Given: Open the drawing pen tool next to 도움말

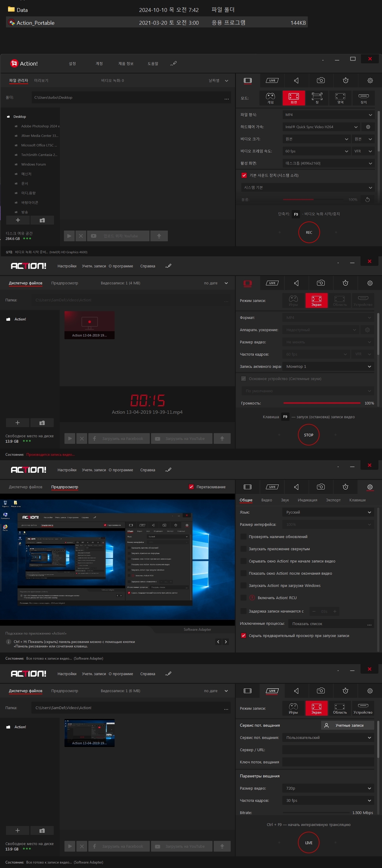Looking at the screenshot, I should (173, 63).
